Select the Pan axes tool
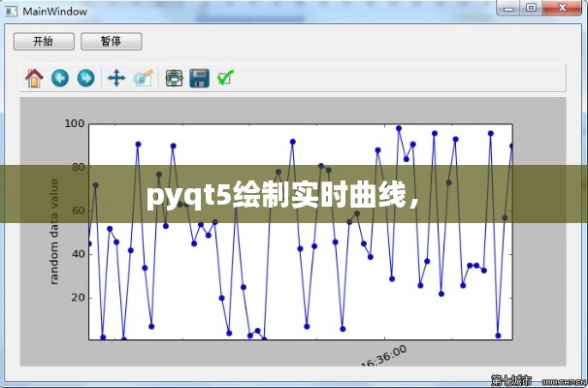Image resolution: width=588 pixels, height=388 pixels. (116, 78)
